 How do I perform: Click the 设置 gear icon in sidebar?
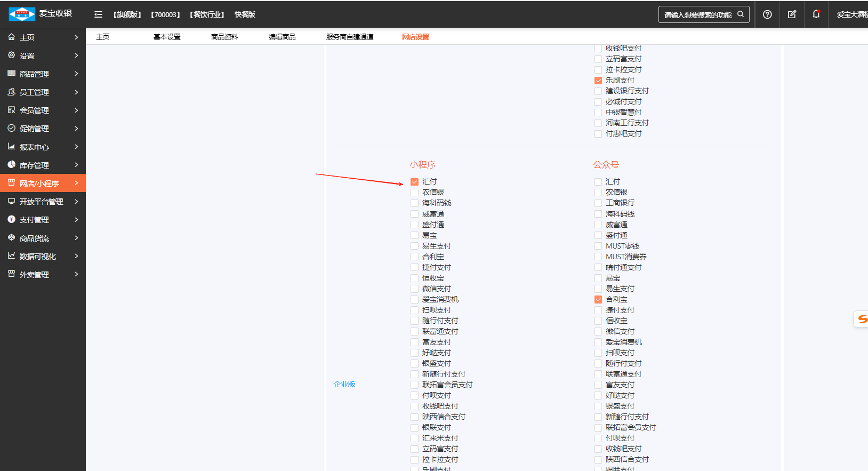11,55
